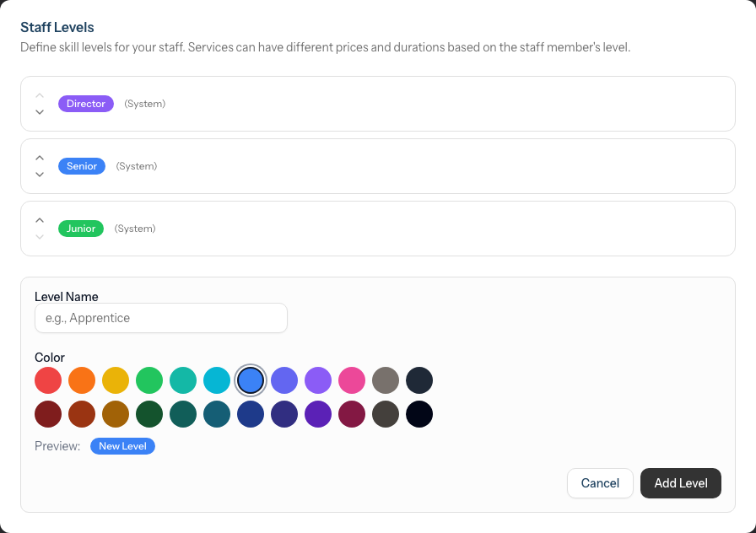Viewport: 756px width, 533px height.
Task: Click the Add Level button
Action: (x=681, y=483)
